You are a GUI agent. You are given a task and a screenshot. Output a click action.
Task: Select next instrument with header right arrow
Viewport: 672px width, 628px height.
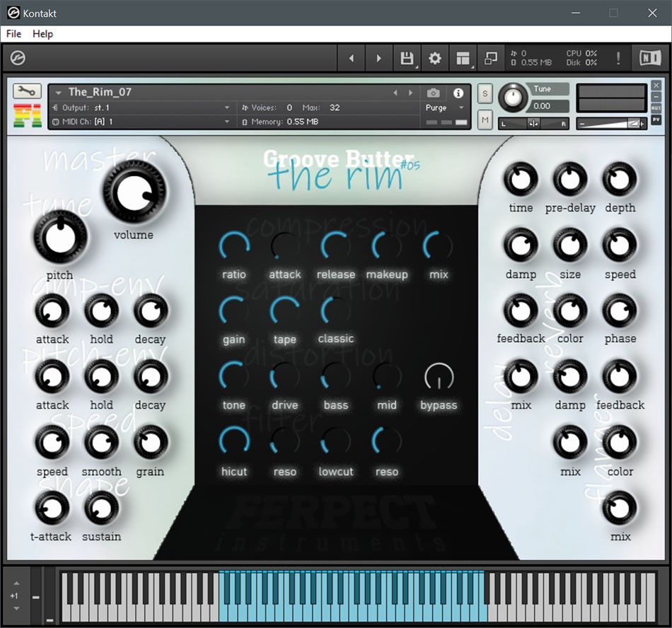click(410, 93)
